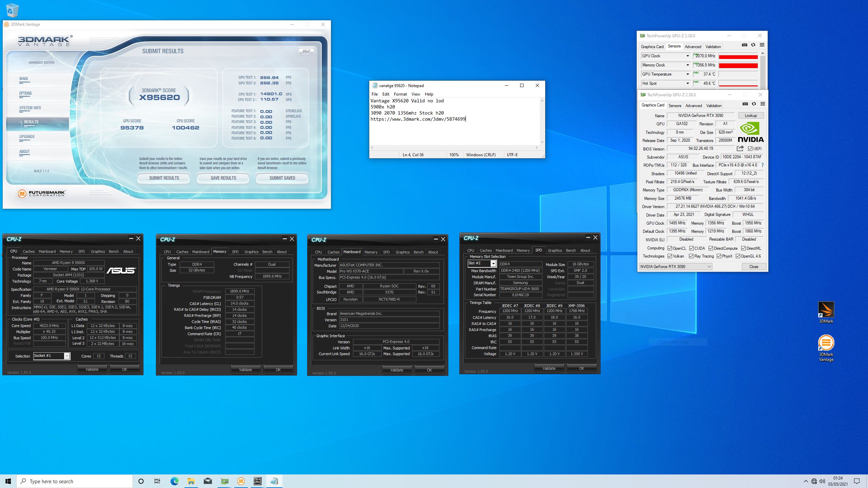Open the 3DMark desktop shortcut
Viewport: 868px width, 488px height.
826,312
